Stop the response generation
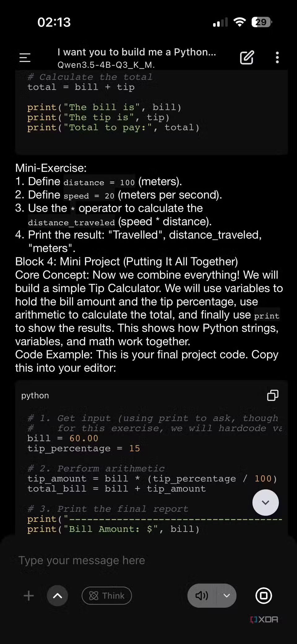Image resolution: width=297 pixels, height=644 pixels. [264, 595]
